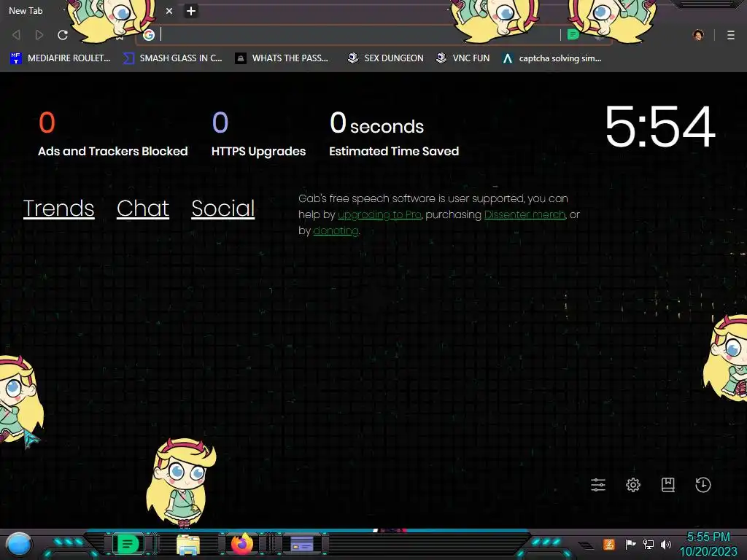The height and width of the screenshot is (560, 747).
Task: Open the user profile avatar menu
Action: click(698, 35)
